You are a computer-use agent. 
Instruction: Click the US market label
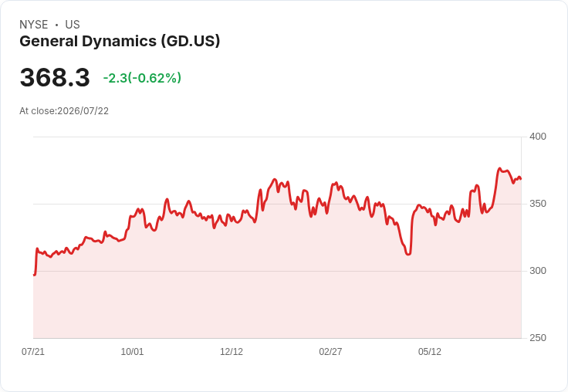[x=73, y=25]
